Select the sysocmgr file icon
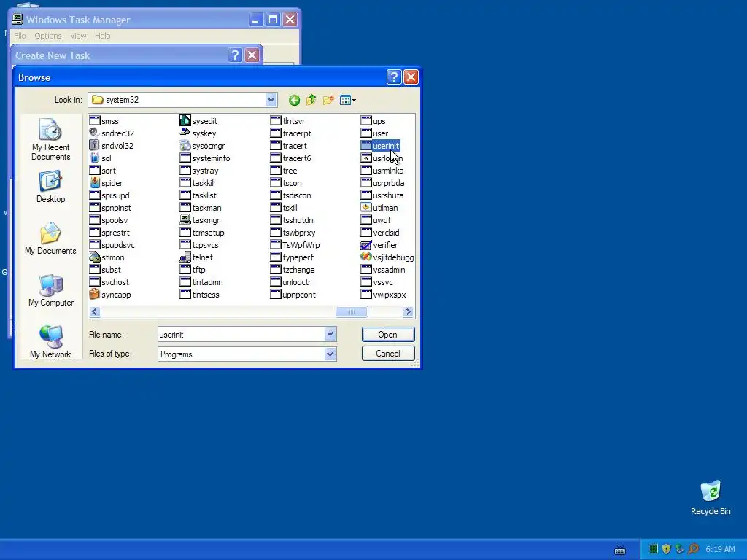 [185, 146]
